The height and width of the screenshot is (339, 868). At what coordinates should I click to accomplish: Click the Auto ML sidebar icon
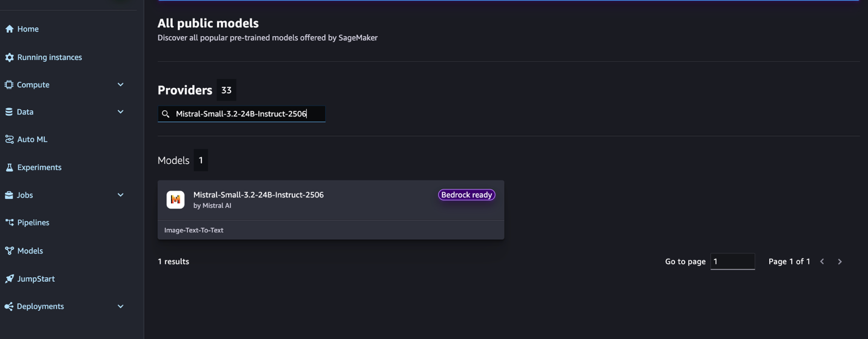9,139
